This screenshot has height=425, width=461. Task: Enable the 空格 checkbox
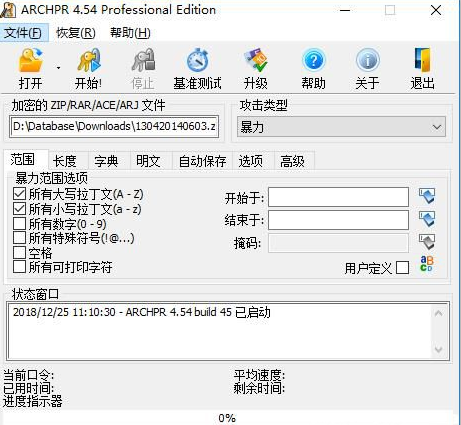19,253
